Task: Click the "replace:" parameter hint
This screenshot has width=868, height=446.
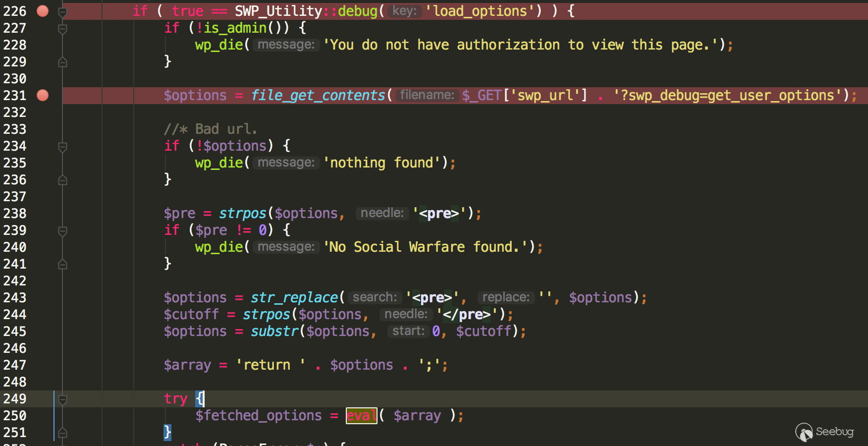Action: [506, 297]
